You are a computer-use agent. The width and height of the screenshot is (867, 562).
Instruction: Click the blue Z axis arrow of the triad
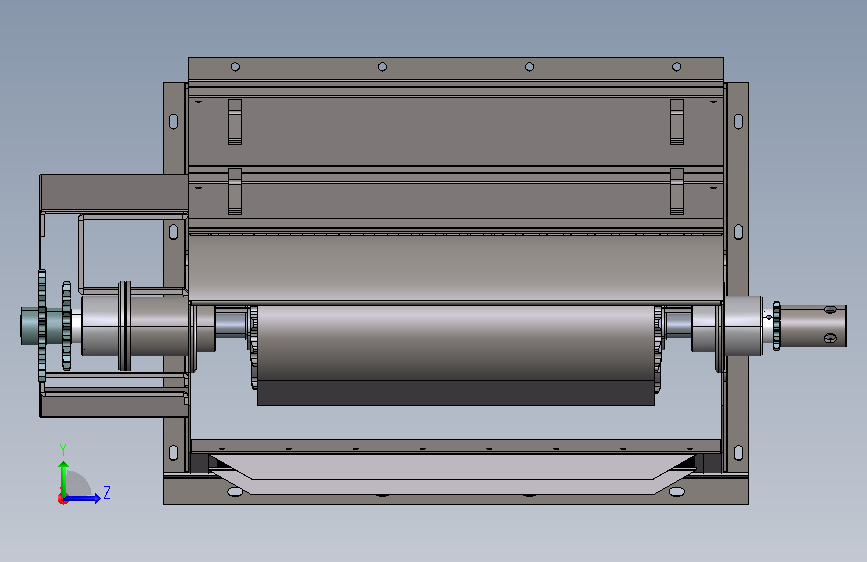click(82, 498)
